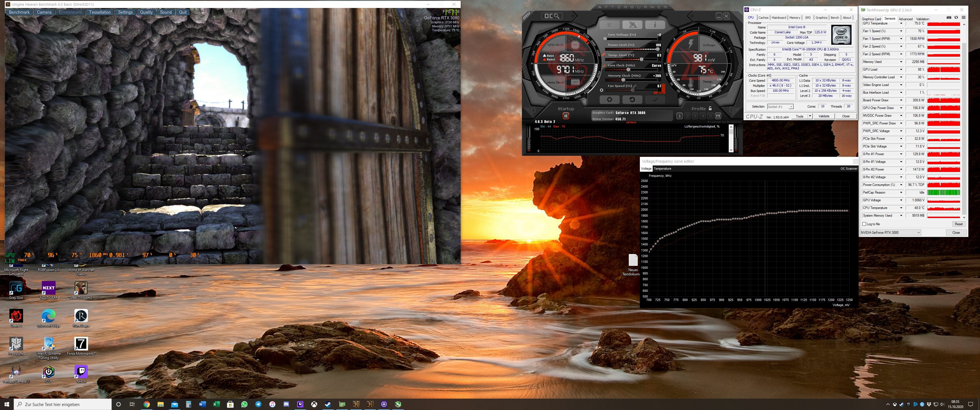This screenshot has height=410, width=980.
Task: Open Chrome from the taskbar
Action: 146,404
